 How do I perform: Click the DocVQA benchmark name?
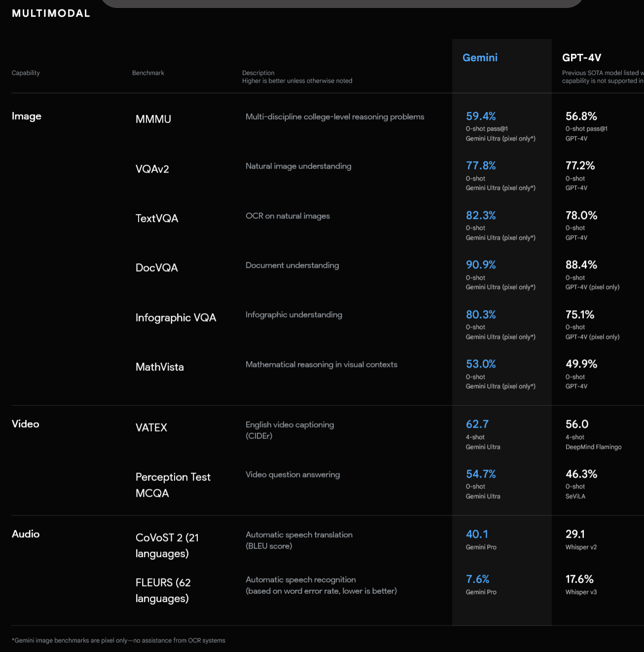coord(157,268)
